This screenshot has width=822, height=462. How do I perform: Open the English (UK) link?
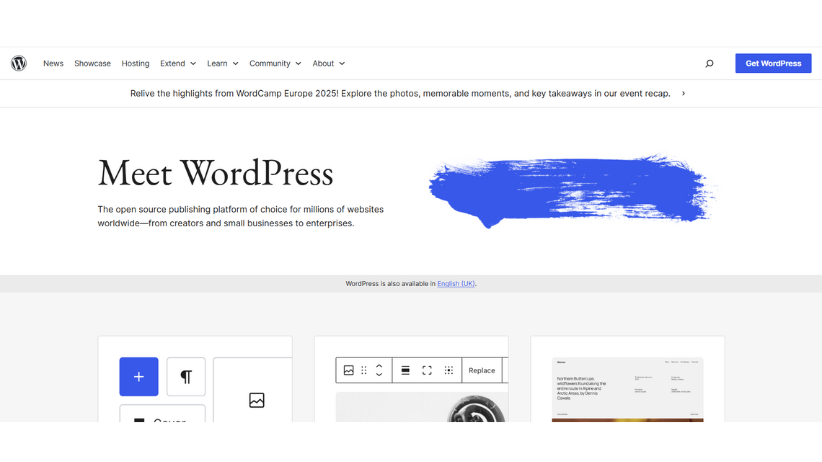(456, 284)
